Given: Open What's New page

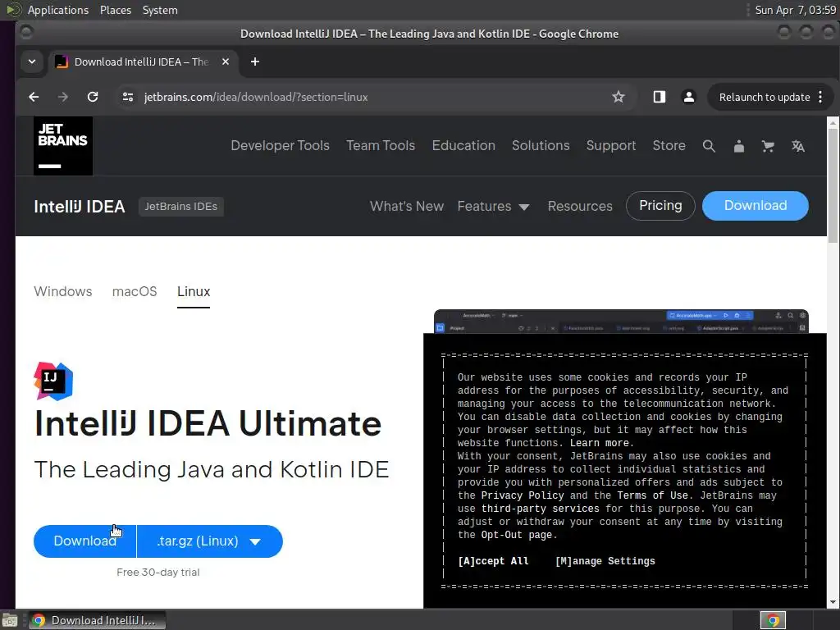Looking at the screenshot, I should (x=407, y=206).
